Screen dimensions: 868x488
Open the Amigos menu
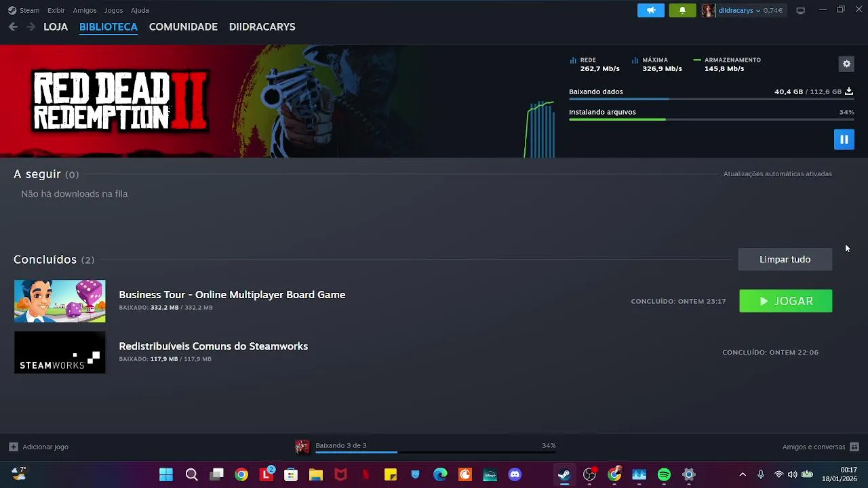pyautogui.click(x=85, y=10)
